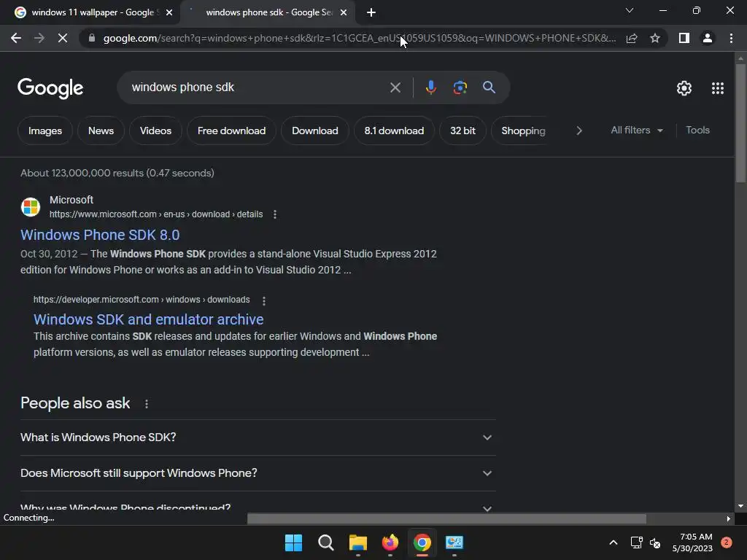Viewport: 747px width, 560px height.
Task: Click the horizontal scrollbar thumb
Action: click(x=447, y=518)
